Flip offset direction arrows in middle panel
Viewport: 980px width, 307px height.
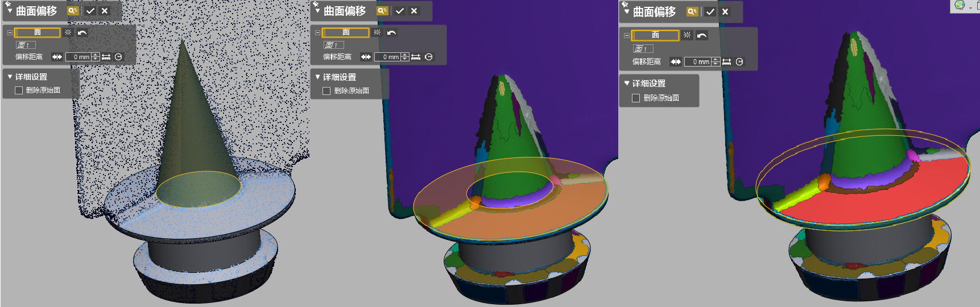(366, 57)
